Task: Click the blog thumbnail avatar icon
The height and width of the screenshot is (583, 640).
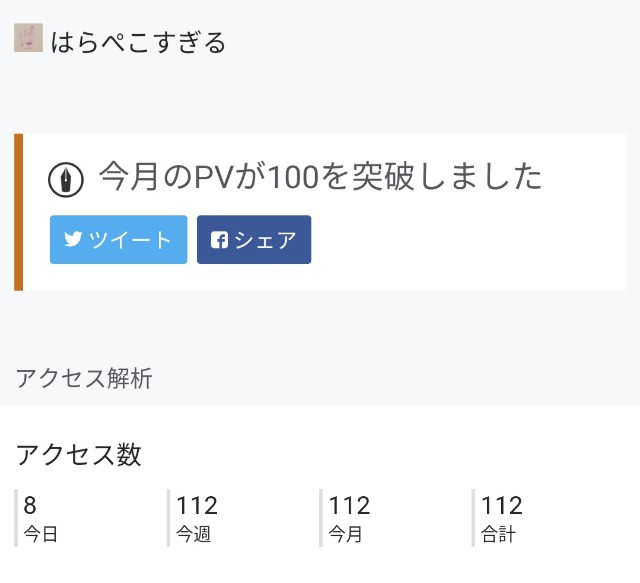Action: click(x=29, y=38)
